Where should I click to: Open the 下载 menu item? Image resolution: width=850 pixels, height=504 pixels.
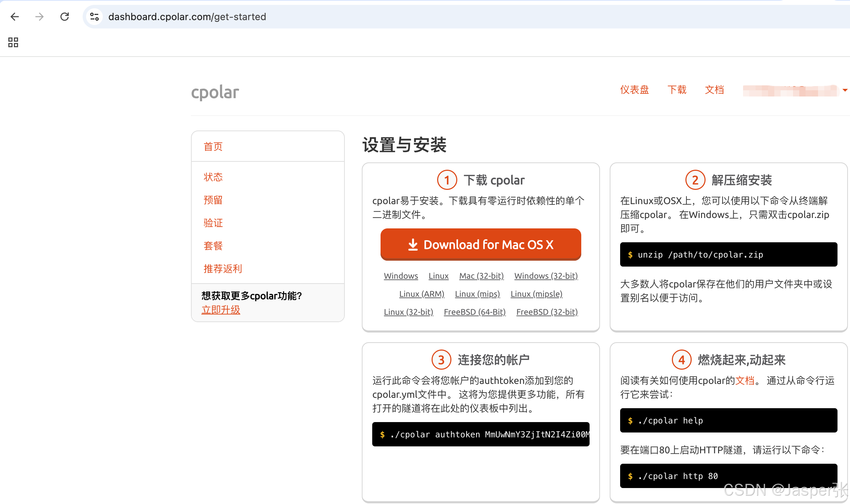tap(677, 90)
